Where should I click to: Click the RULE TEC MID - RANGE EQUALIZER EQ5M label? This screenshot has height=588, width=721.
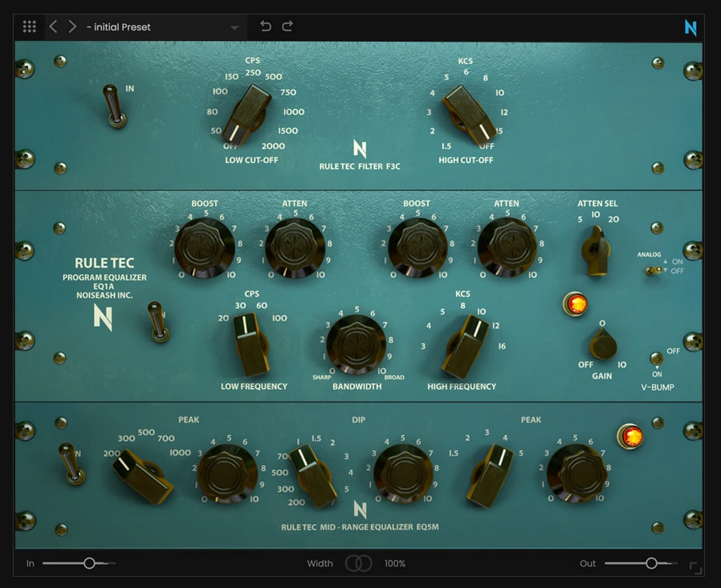coord(360,527)
